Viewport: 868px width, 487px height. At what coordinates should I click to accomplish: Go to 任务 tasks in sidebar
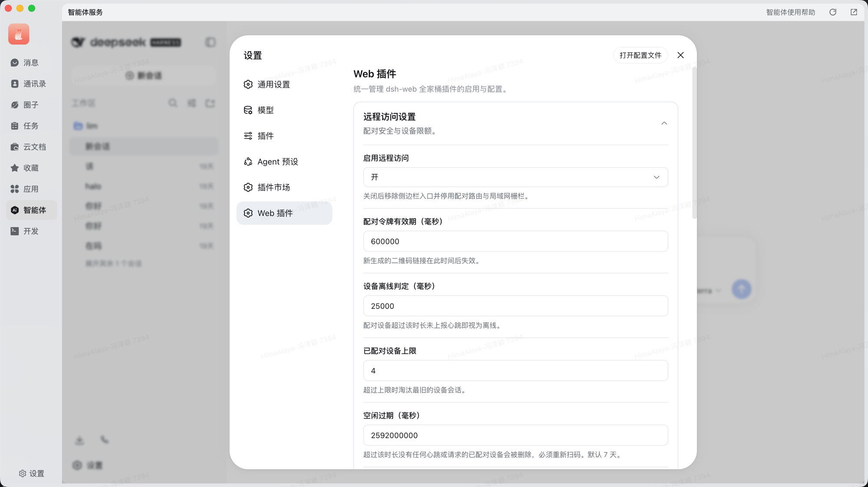[x=31, y=126]
